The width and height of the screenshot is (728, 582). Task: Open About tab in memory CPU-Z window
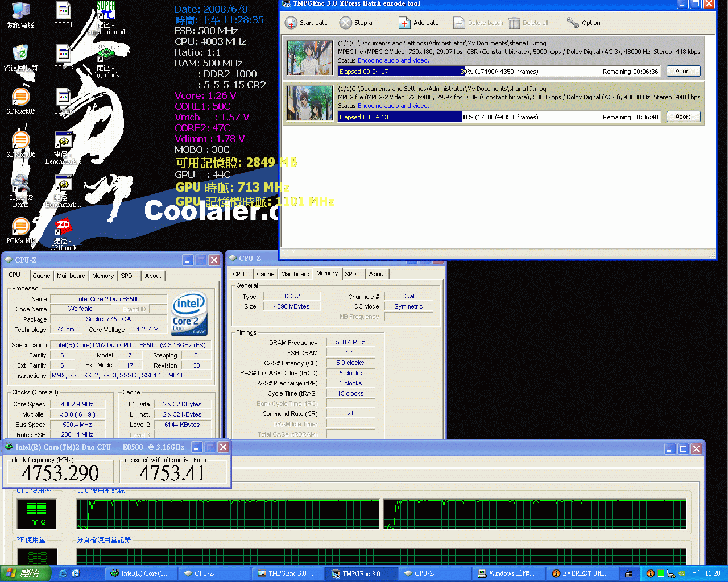tap(377, 274)
